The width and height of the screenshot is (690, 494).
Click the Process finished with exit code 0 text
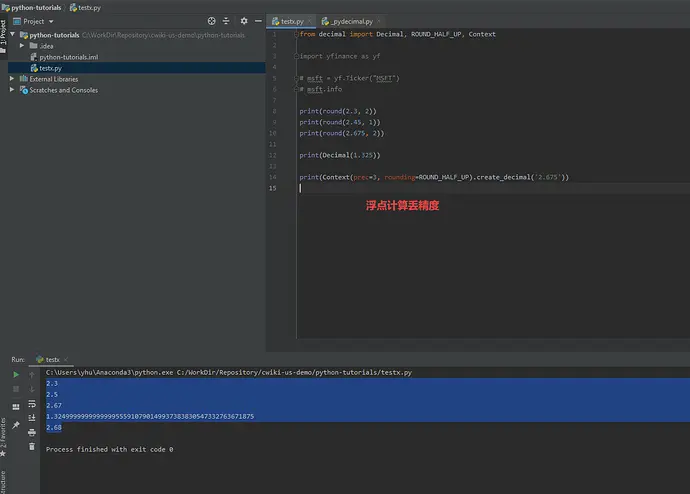110,449
